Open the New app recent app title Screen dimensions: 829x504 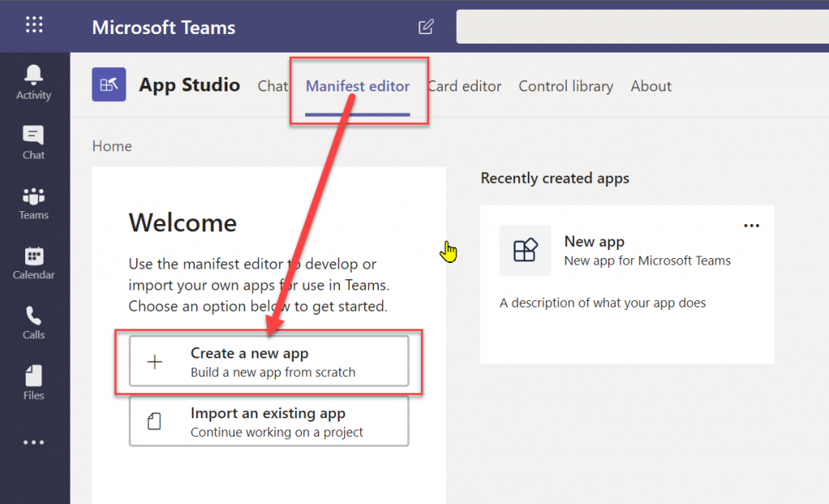[x=594, y=241]
